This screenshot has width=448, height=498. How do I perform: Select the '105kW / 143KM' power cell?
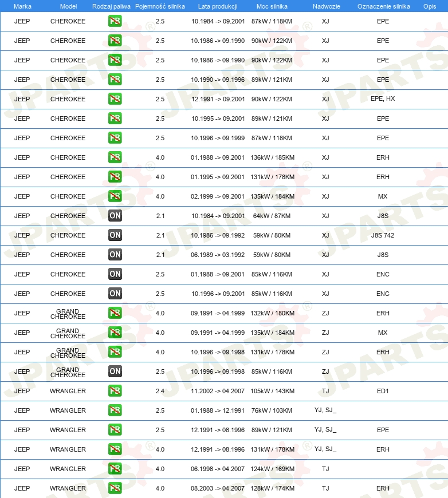click(273, 391)
